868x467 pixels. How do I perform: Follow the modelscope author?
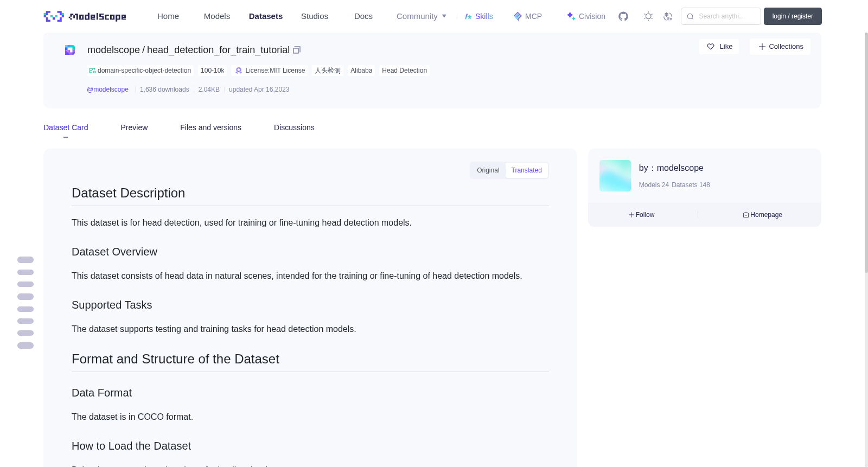click(642, 215)
